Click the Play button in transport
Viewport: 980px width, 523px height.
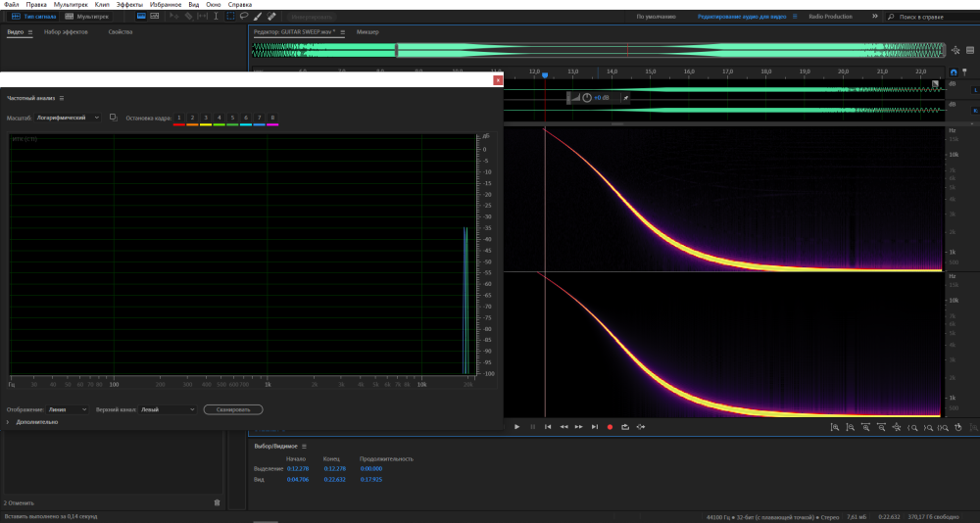click(x=516, y=427)
